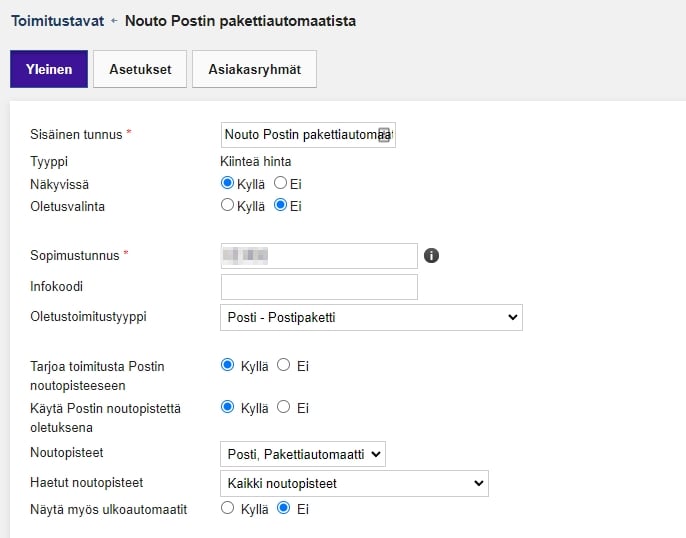The height and width of the screenshot is (538, 686).
Task: Click the icon inside Sisäinen tunnus field
Action: coord(384,135)
